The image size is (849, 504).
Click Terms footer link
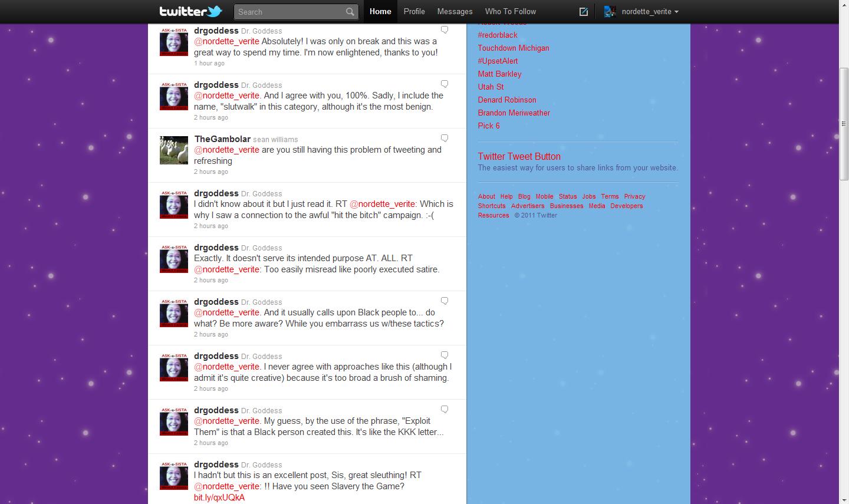[x=610, y=196]
